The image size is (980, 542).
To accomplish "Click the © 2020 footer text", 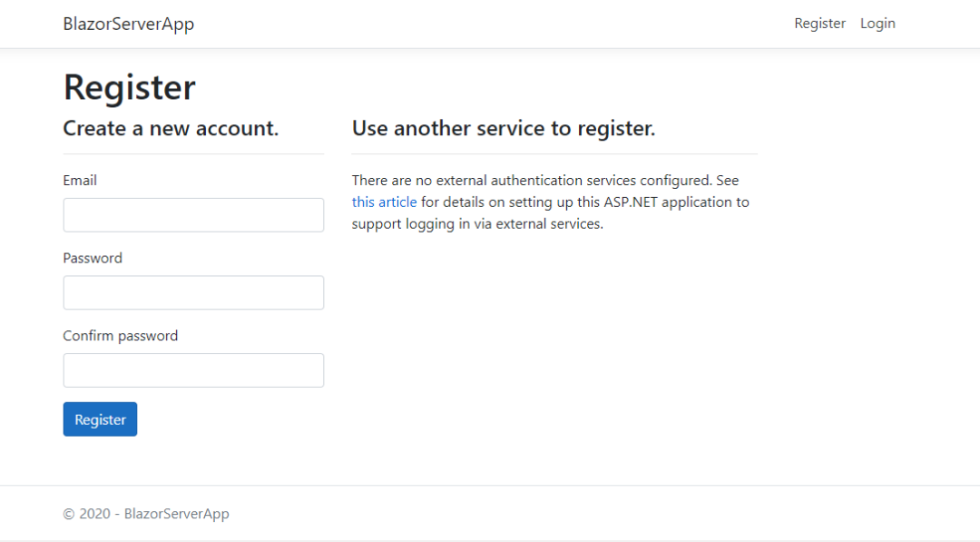I will (x=146, y=514).
